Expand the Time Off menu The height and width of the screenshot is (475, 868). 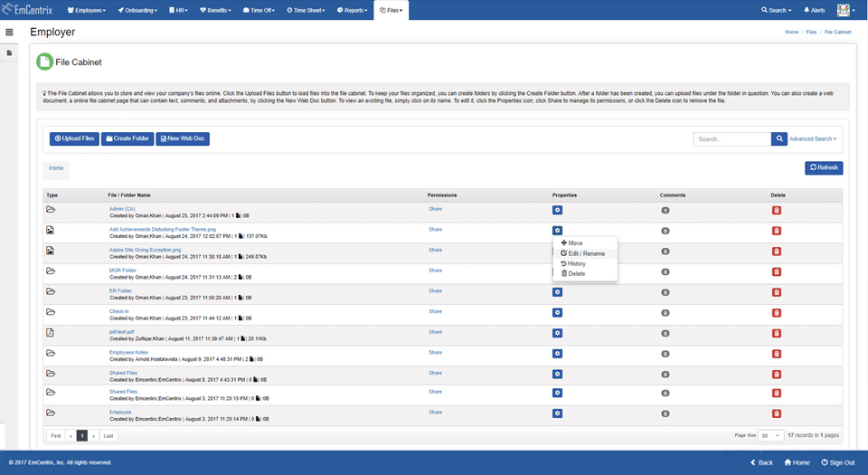(259, 10)
